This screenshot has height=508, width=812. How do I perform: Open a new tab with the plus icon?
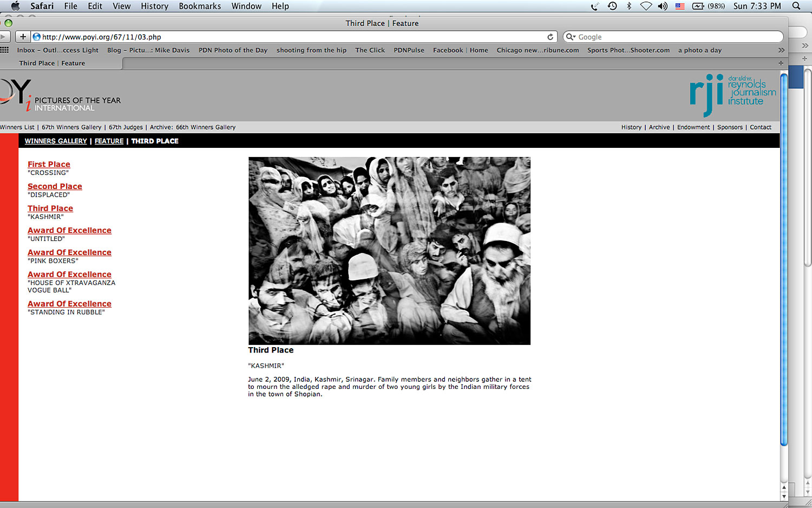click(x=781, y=63)
